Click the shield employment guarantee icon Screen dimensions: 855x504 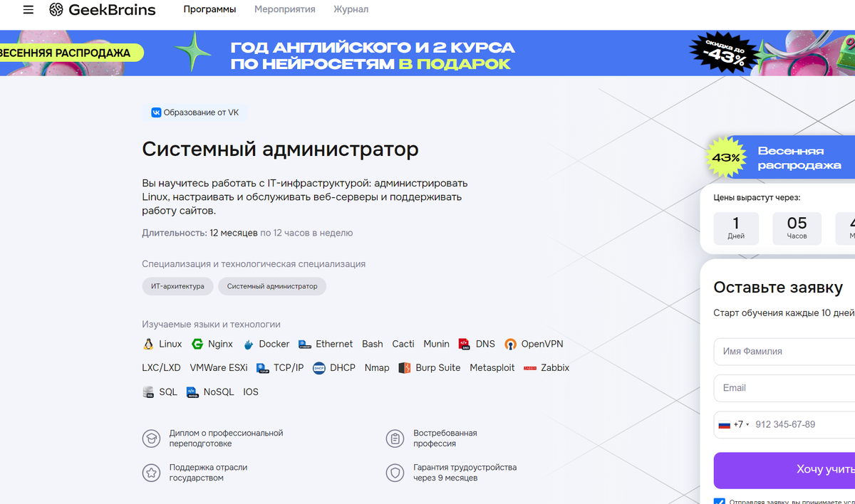395,473
